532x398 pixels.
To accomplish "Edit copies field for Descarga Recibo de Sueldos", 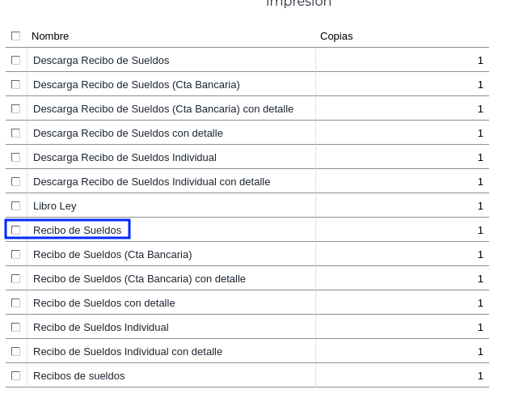I will 402,61.
